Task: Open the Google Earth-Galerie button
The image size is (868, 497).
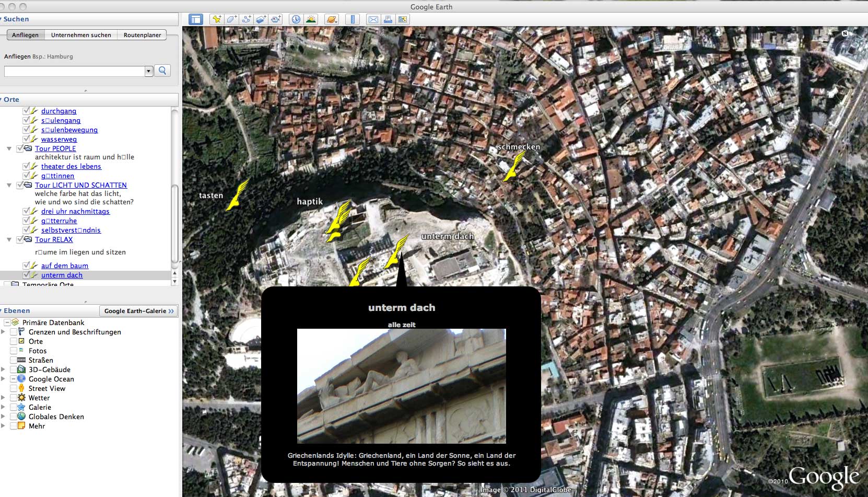Action: pyautogui.click(x=138, y=311)
